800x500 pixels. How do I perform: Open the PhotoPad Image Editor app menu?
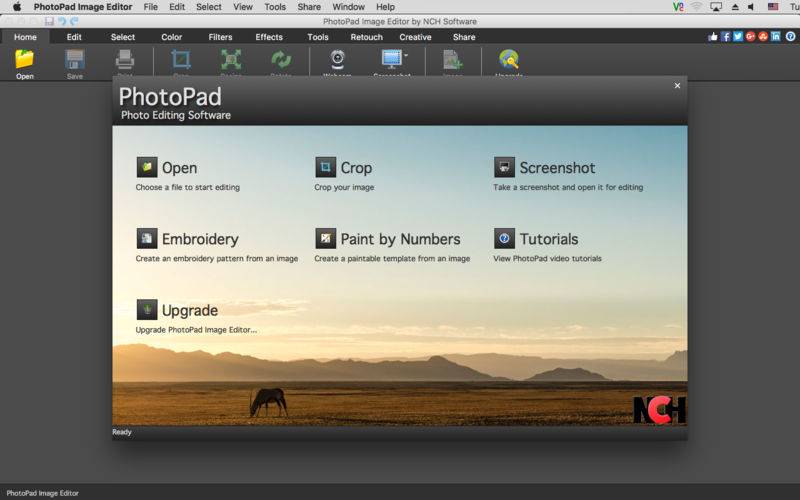coord(83,7)
